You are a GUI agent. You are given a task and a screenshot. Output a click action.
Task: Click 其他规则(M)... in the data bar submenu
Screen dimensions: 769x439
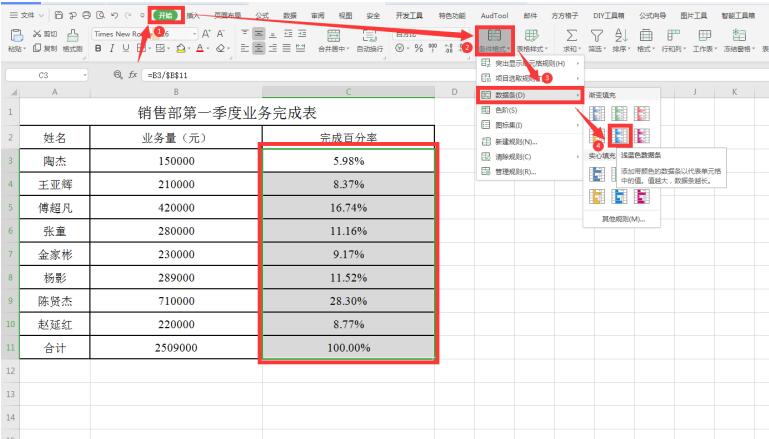(x=621, y=219)
